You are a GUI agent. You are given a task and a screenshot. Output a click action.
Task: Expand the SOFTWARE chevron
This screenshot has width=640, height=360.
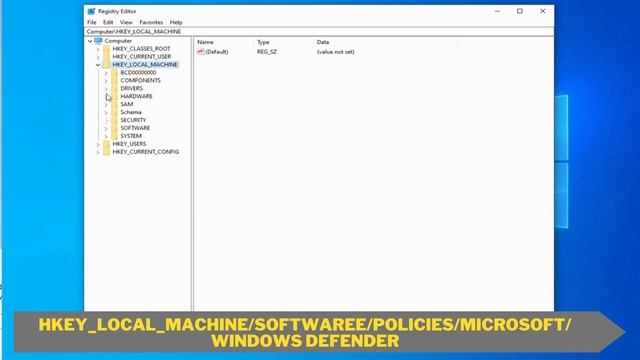pyautogui.click(x=106, y=128)
